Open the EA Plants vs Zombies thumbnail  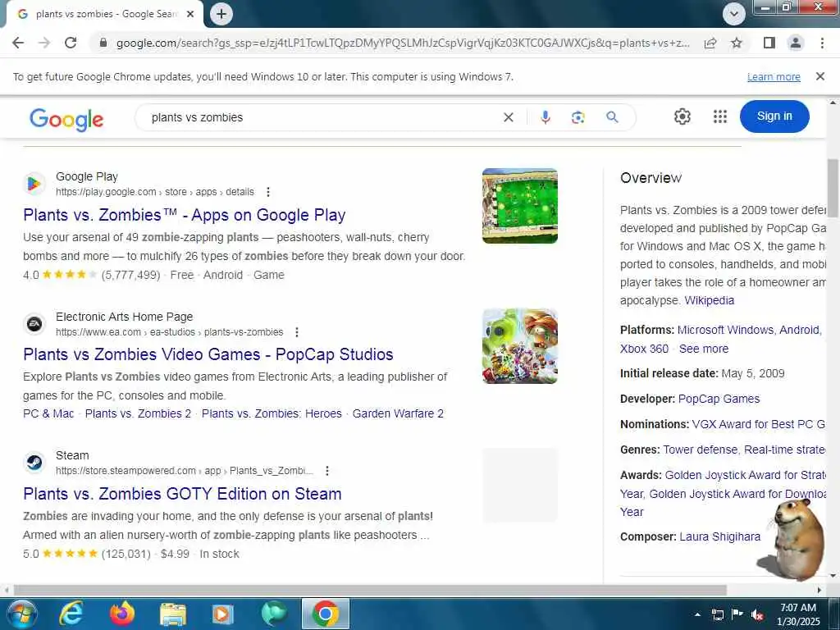(x=519, y=345)
